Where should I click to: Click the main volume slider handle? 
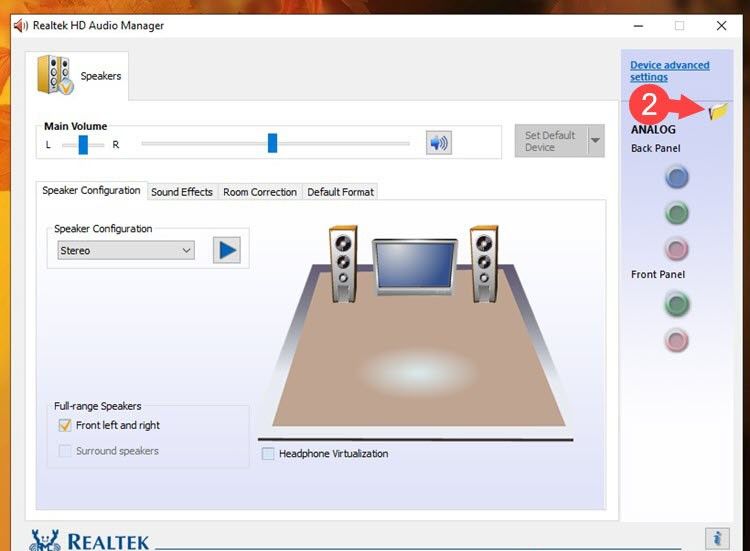pyautogui.click(x=272, y=143)
